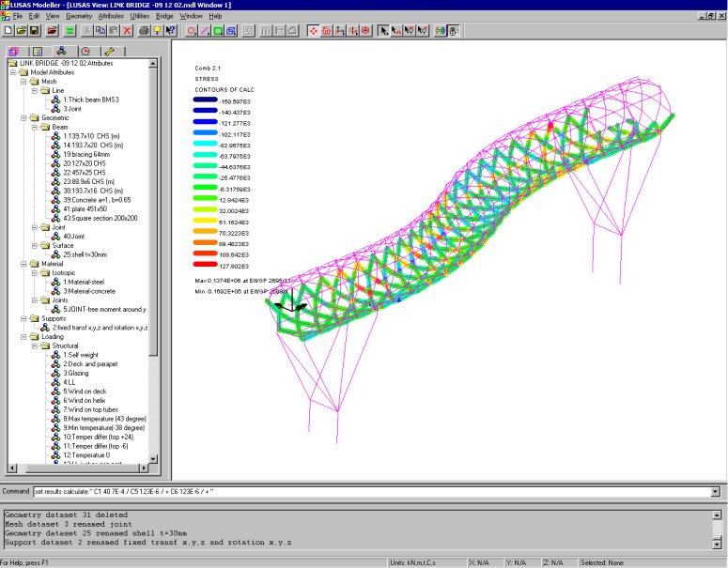
Task: Toggle the red dynamic pan arrows button
Action: pyautogui.click(x=312, y=31)
